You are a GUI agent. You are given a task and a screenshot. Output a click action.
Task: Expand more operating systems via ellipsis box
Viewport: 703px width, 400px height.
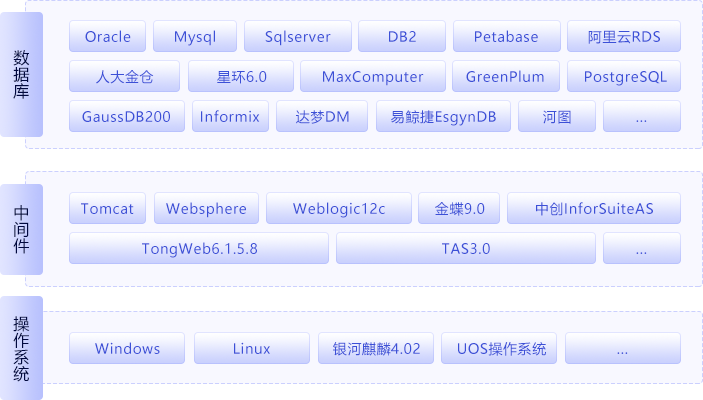(x=622, y=349)
